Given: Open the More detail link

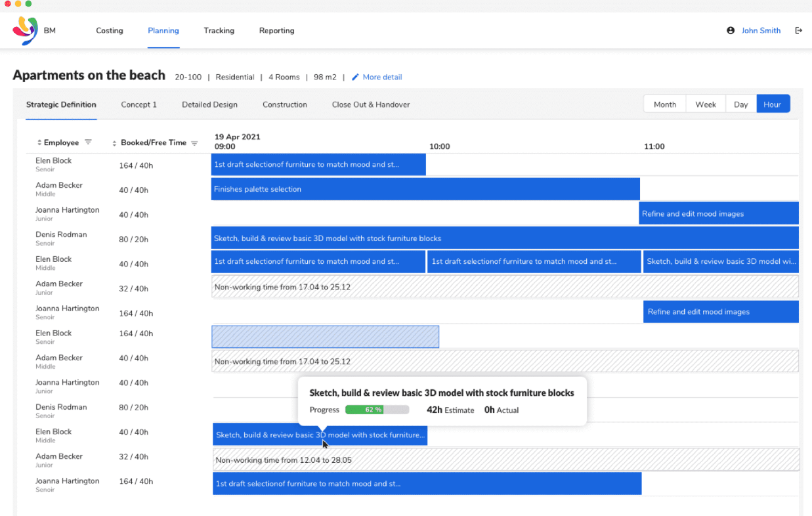Looking at the screenshot, I should 382,77.
